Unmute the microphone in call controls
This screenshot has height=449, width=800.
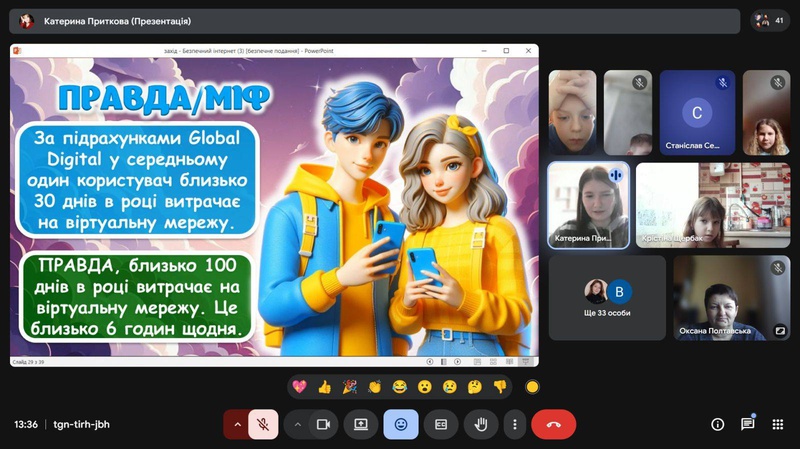coord(263,424)
